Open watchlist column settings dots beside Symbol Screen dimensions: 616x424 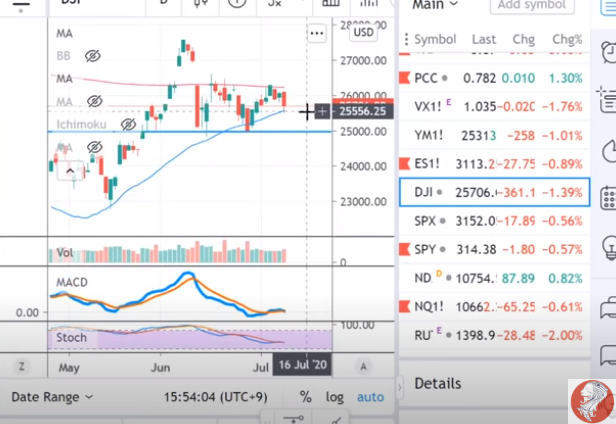click(406, 39)
